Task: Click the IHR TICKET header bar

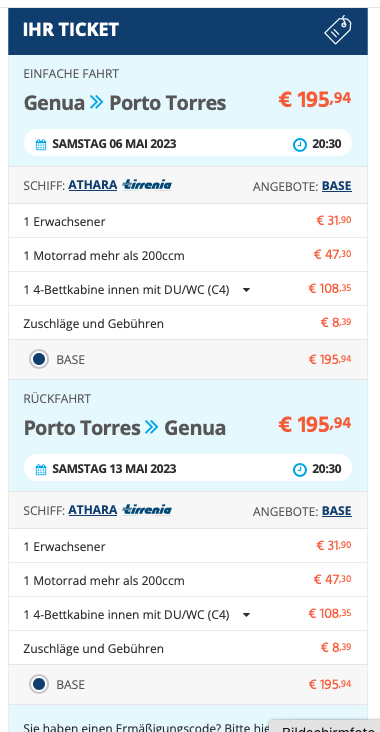Action: [x=188, y=31]
